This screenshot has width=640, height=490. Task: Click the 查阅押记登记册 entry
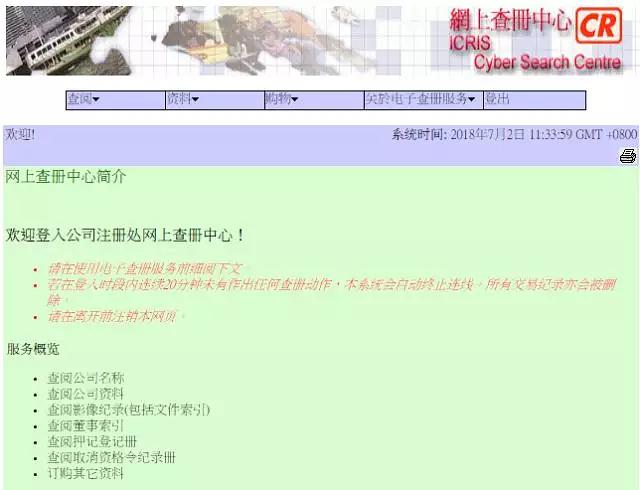(92, 442)
